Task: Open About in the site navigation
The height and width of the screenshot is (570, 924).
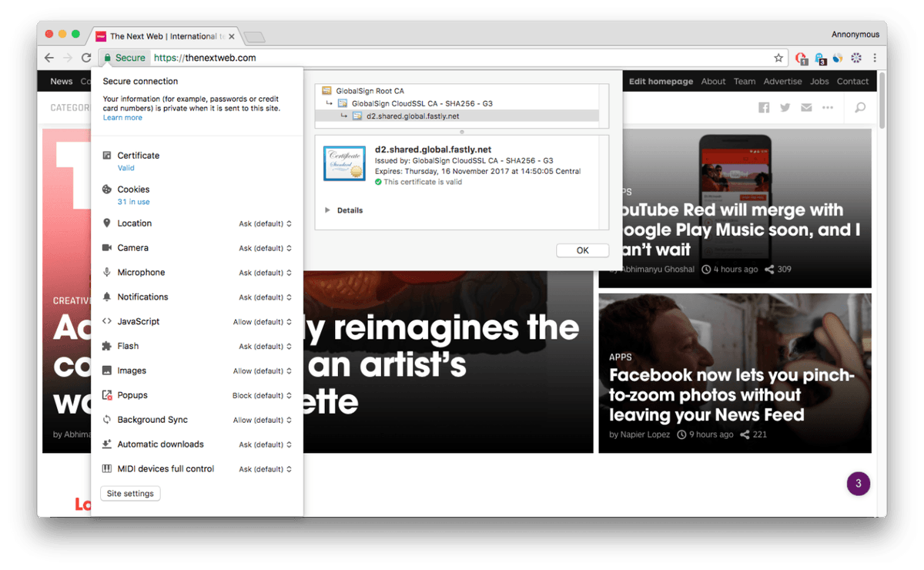Action: point(713,82)
